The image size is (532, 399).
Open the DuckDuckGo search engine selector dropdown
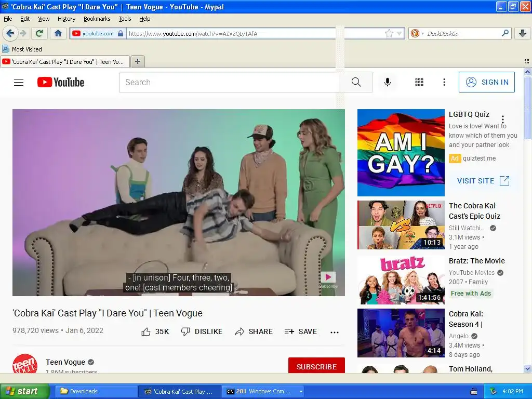point(417,34)
